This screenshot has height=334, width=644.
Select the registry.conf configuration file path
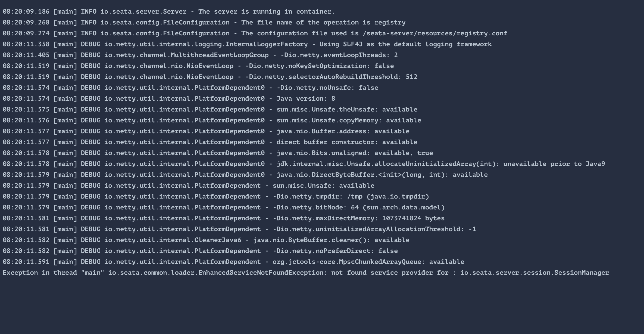point(435,33)
